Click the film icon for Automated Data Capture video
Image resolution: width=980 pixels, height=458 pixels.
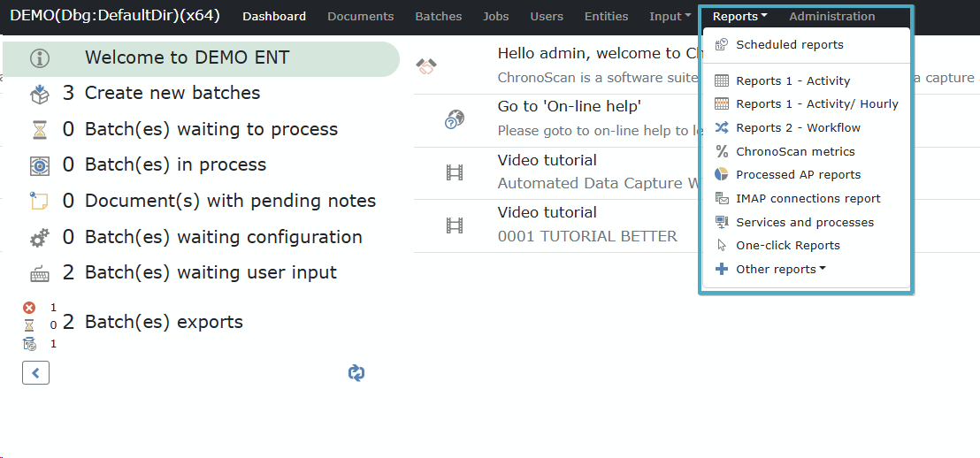coord(455,172)
